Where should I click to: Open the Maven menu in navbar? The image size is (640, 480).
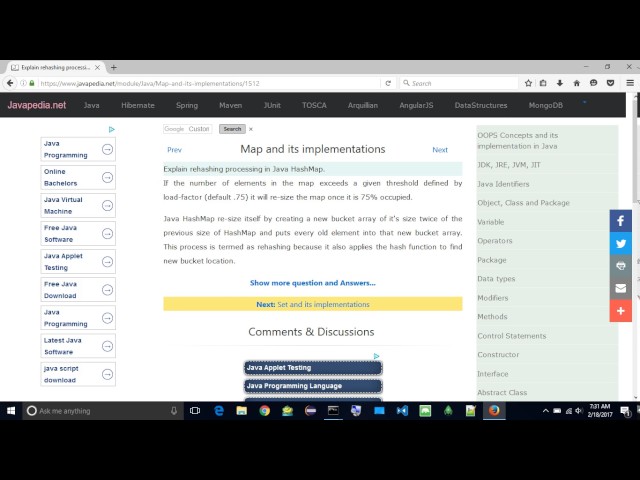tap(231, 105)
